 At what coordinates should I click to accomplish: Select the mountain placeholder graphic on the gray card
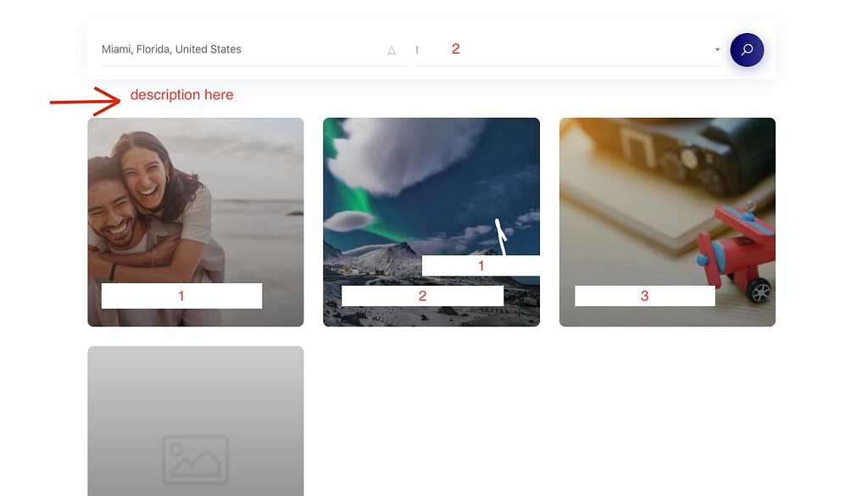pos(195,459)
